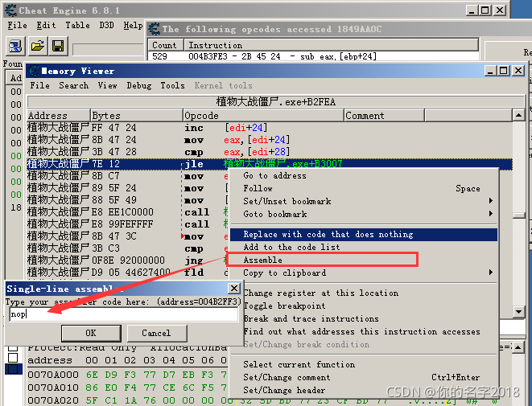532x406 pixels.
Task: Select the 004B3FE3 sub eax,[ebp+24] row
Action: (x=313, y=56)
